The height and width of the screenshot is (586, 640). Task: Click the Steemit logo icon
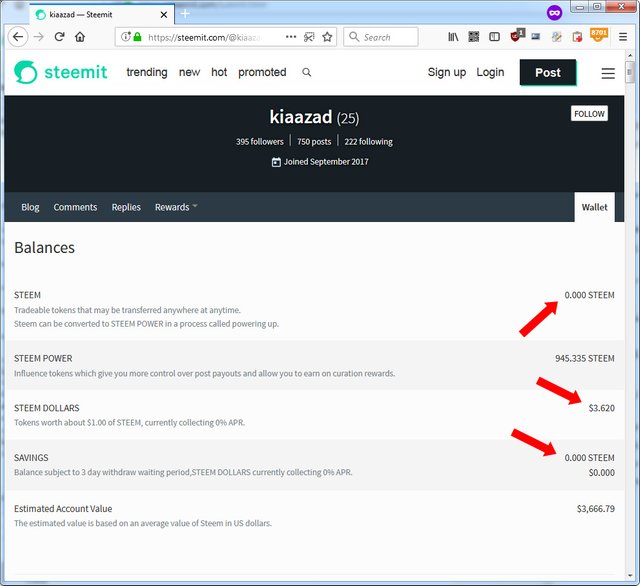point(26,72)
